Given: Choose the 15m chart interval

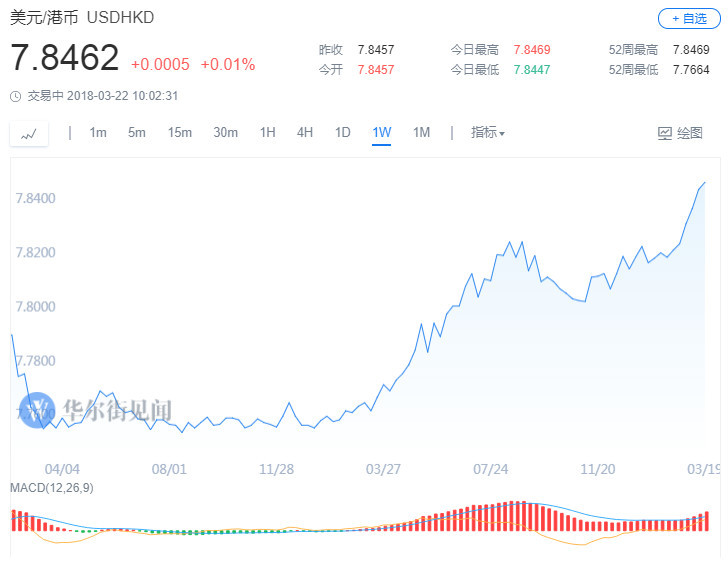Looking at the screenshot, I should click(x=180, y=133).
